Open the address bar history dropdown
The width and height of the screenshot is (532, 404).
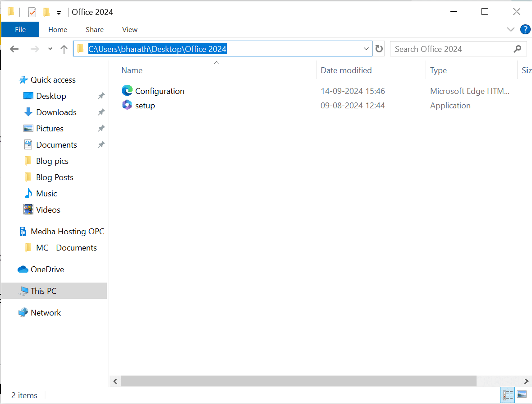366,49
